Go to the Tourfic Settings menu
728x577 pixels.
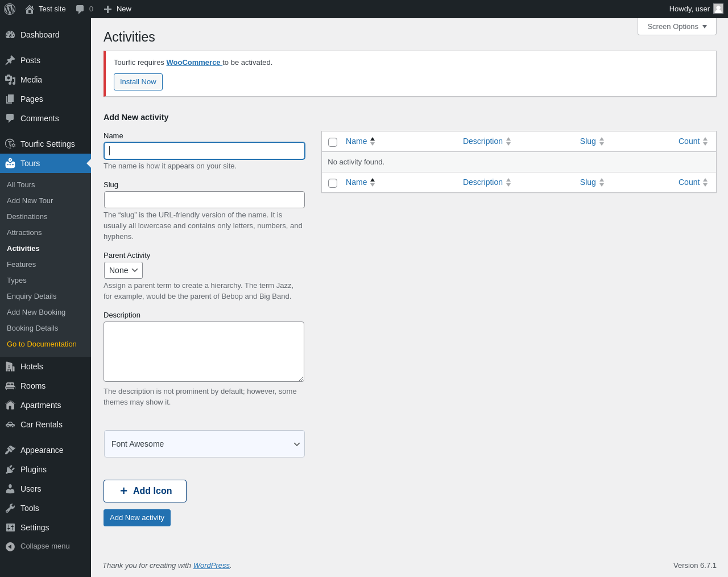pos(47,144)
